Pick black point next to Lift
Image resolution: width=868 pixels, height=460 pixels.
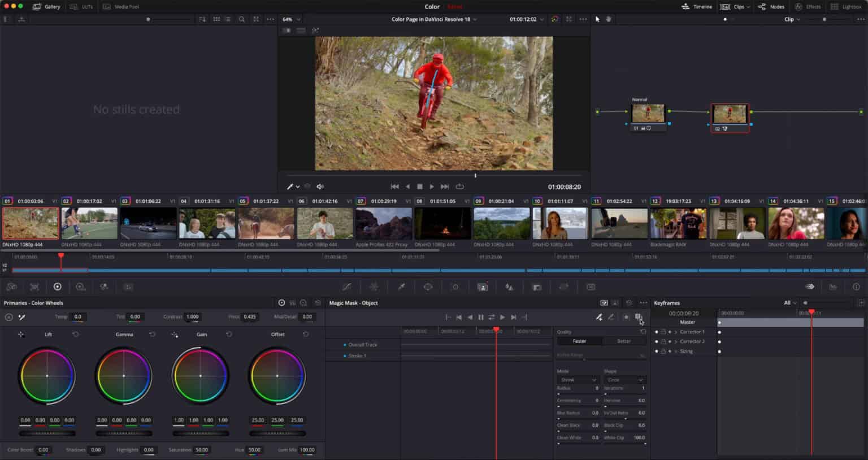pos(21,335)
